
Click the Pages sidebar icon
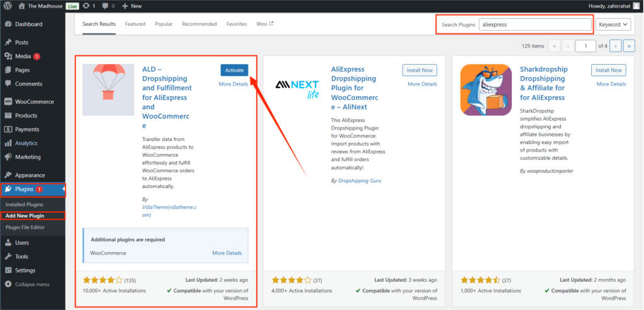tap(8, 70)
